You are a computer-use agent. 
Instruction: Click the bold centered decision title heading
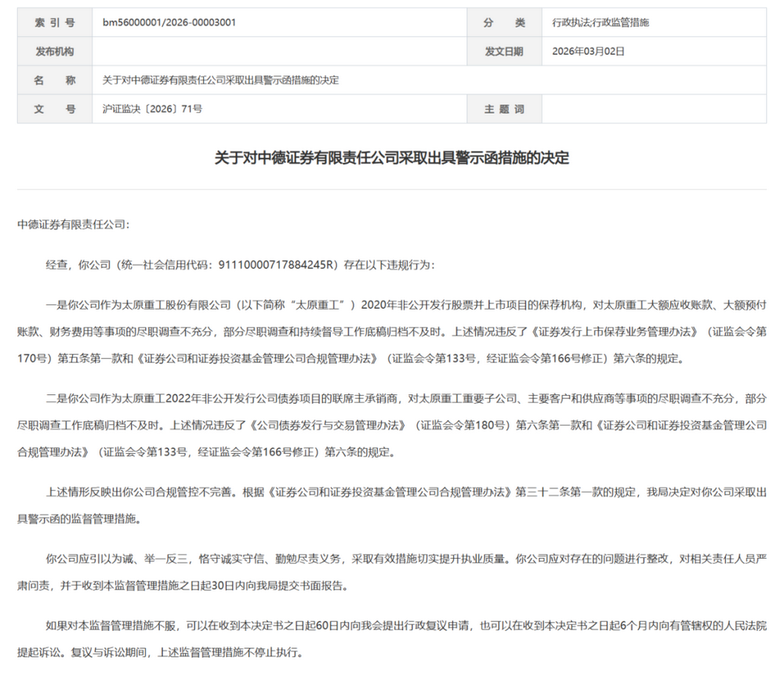[391, 158]
